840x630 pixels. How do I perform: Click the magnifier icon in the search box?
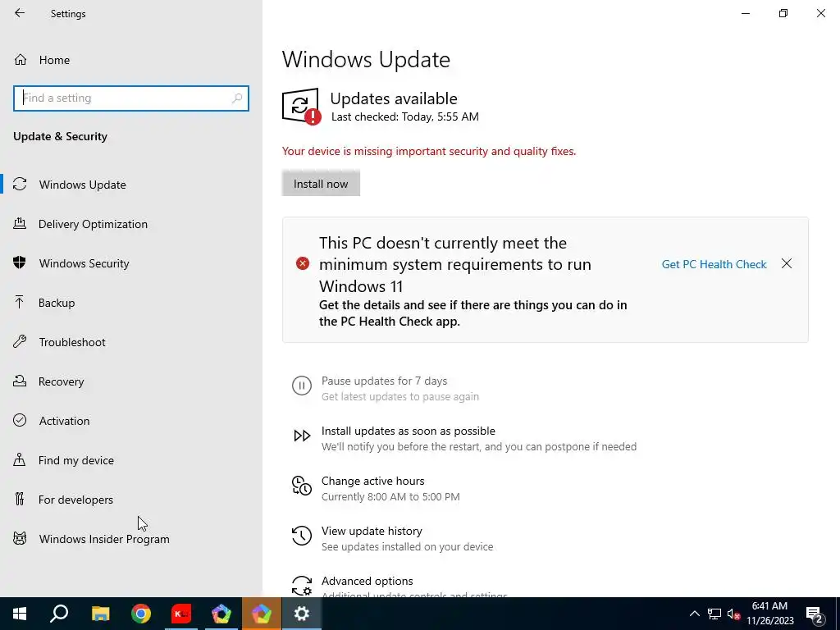pyautogui.click(x=237, y=98)
